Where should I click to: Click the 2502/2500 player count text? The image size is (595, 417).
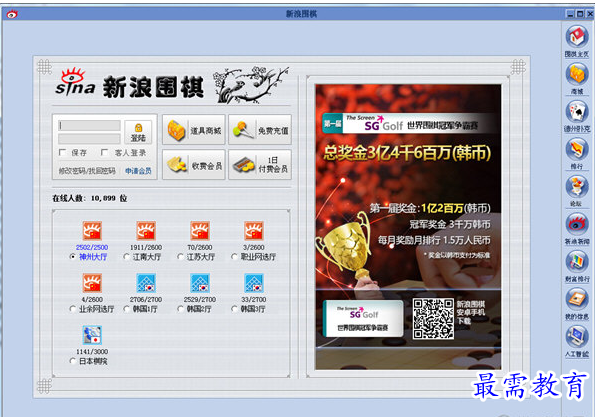pyautogui.click(x=92, y=247)
